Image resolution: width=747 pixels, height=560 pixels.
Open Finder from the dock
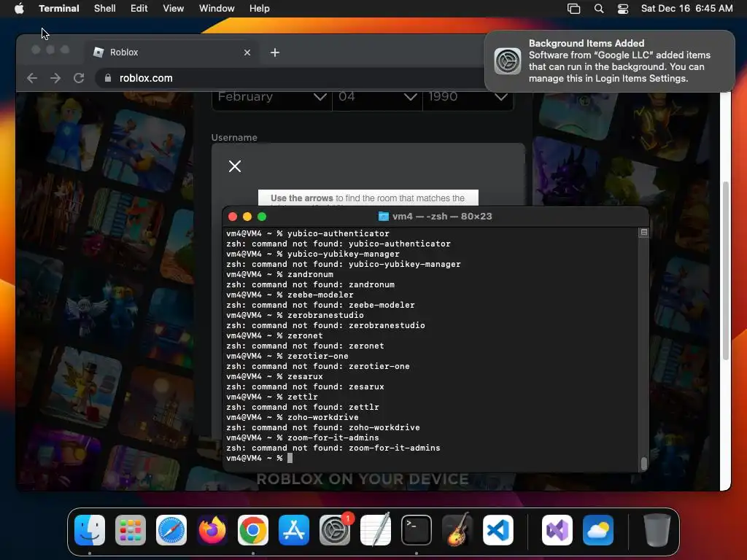tap(90, 530)
